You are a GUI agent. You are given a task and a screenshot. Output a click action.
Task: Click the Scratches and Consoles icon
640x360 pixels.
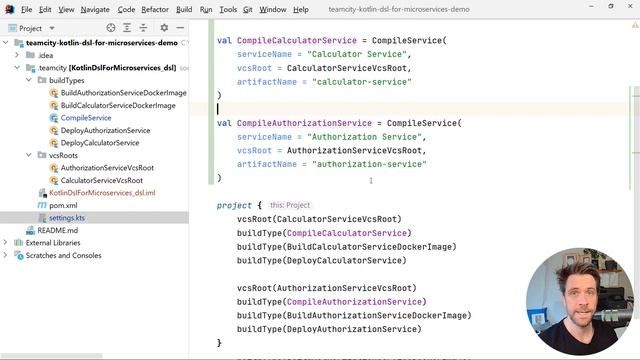pyautogui.click(x=19, y=256)
